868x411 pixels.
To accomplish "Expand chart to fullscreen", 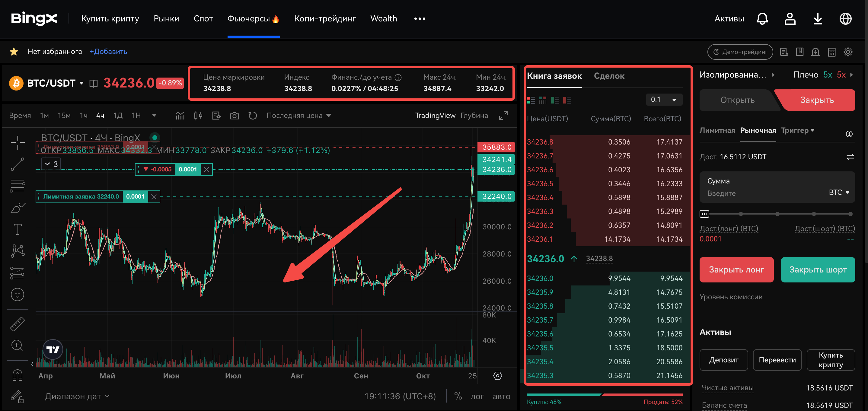I will (503, 116).
